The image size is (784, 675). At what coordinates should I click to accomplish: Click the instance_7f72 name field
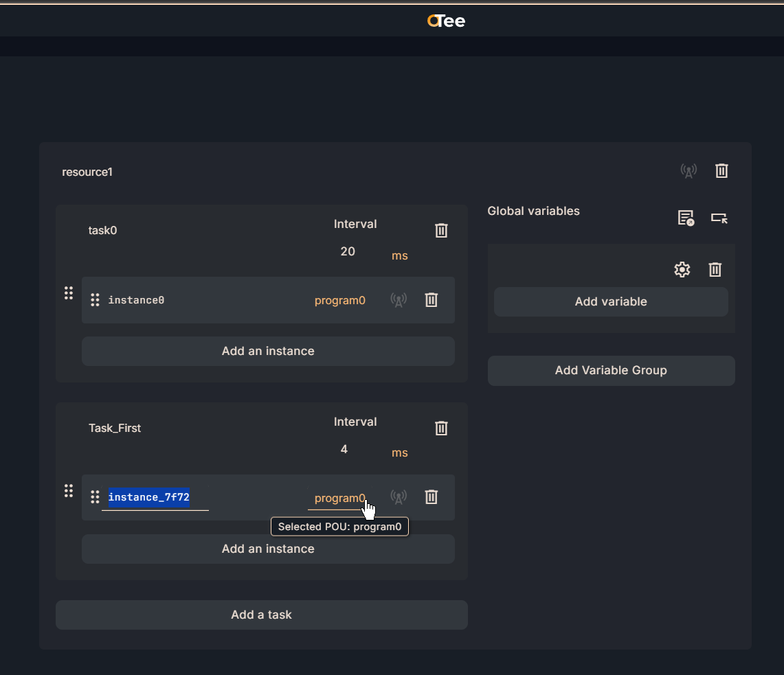pos(155,497)
